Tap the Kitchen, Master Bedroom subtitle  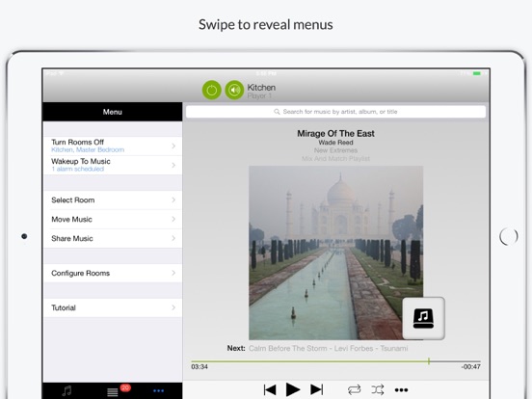click(x=88, y=150)
